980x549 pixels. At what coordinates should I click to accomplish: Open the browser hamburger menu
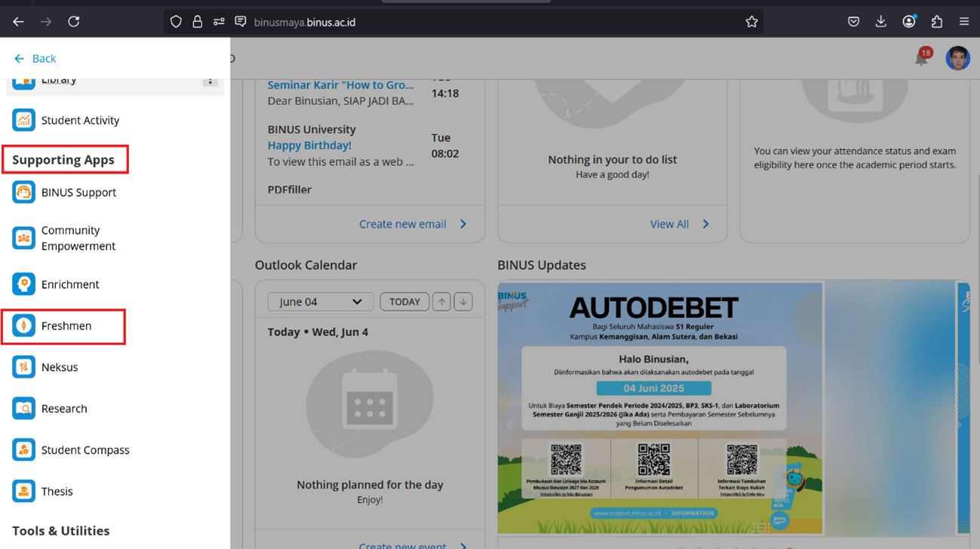963,22
